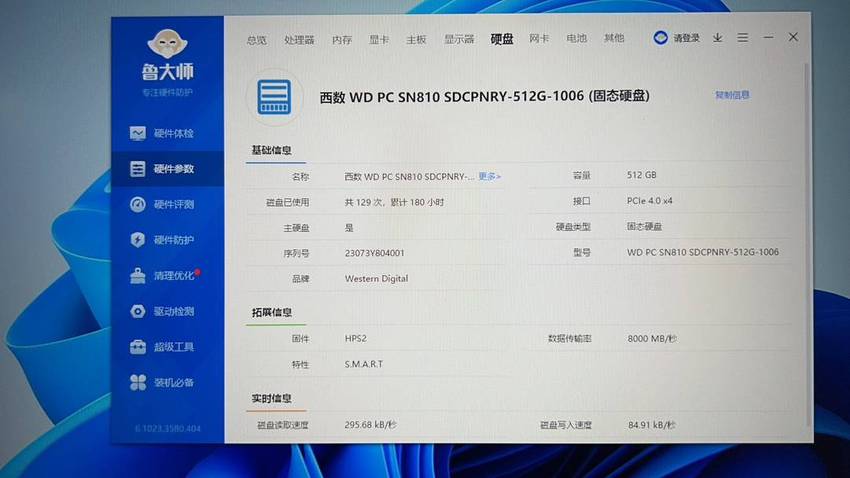Click the login avatar icon
The image size is (850, 478).
660,38
